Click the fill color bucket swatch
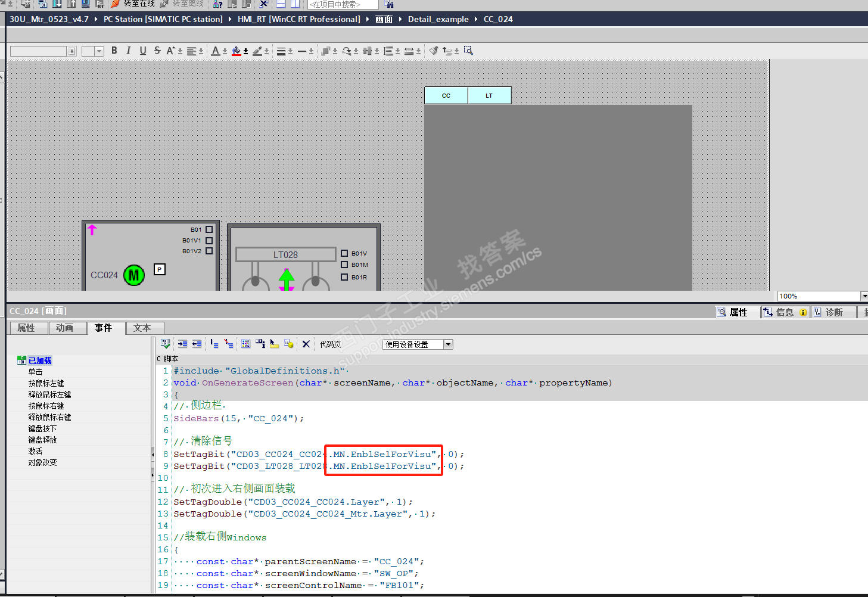 point(237,51)
